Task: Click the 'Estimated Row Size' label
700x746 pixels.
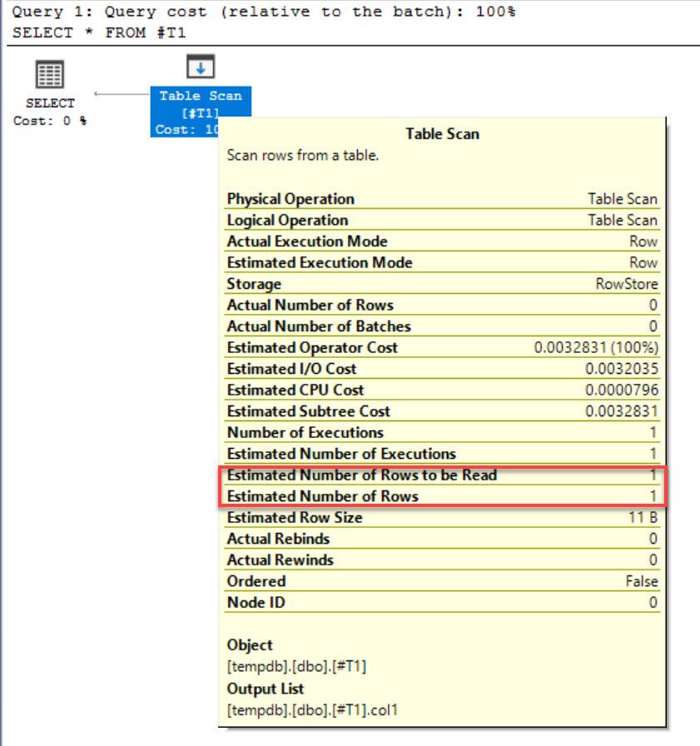Action: [295, 518]
